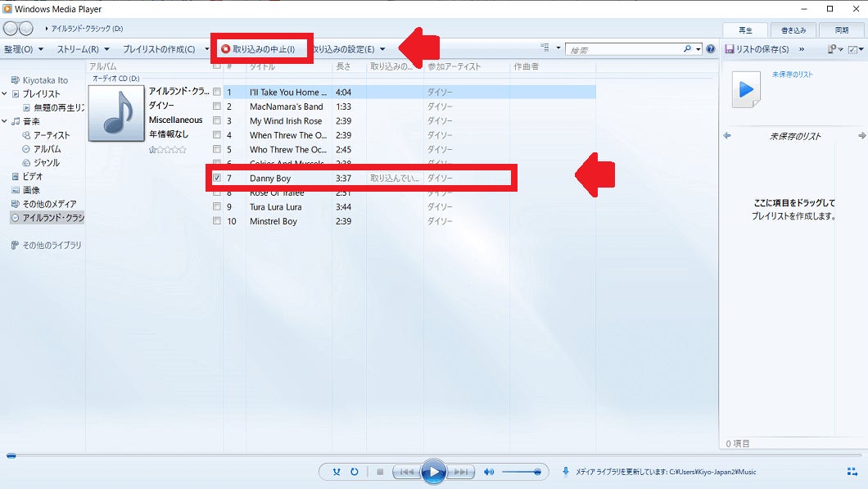Click the Forward navigation arrow

[x=26, y=28]
